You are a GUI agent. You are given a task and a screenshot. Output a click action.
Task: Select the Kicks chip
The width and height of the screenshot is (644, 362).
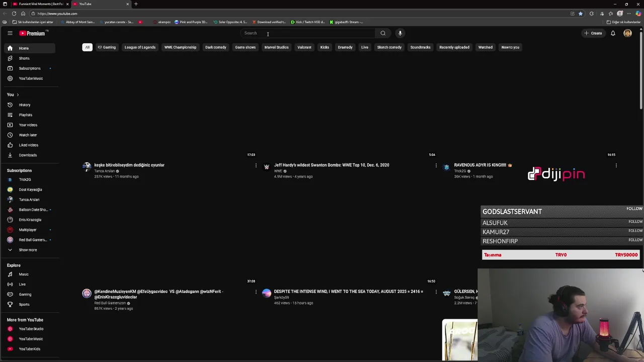(x=325, y=47)
